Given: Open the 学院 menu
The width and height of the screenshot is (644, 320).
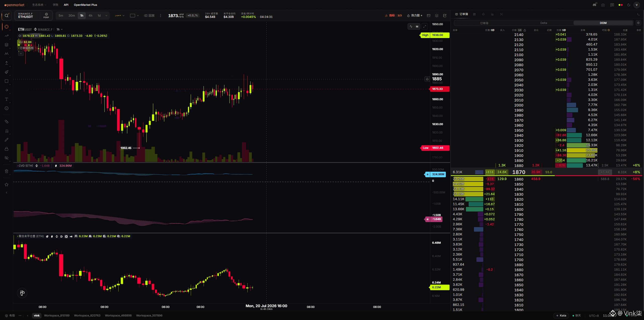Looking at the screenshot, I should click(55, 5).
